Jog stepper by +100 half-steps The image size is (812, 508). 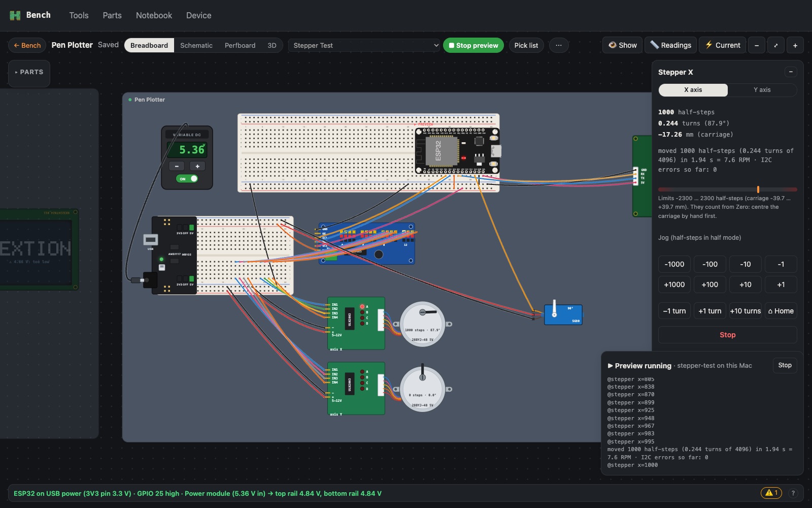(709, 284)
